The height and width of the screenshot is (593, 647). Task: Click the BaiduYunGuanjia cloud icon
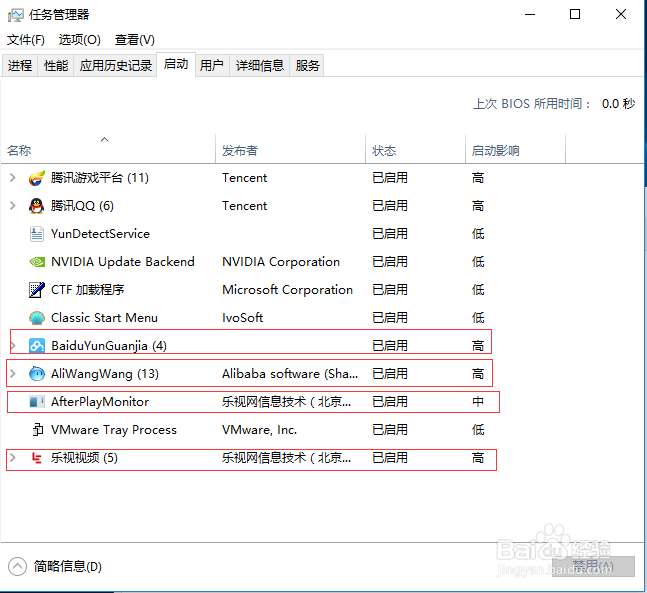[x=37, y=345]
